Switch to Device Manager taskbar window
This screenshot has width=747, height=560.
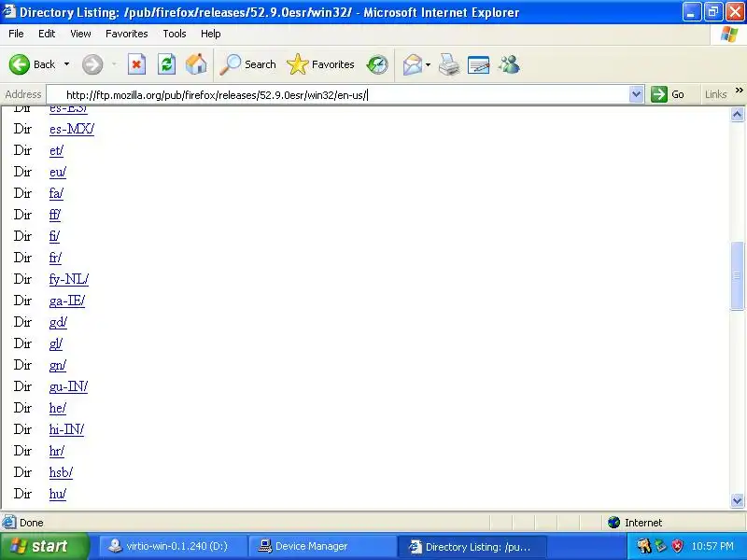pyautogui.click(x=322, y=546)
